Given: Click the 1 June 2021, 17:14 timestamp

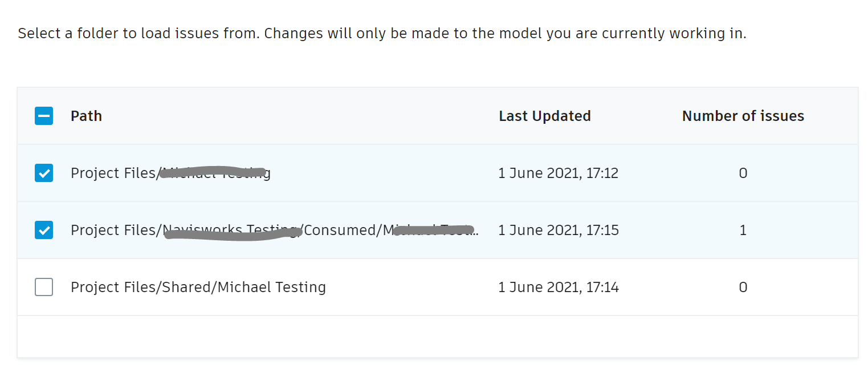Looking at the screenshot, I should pyautogui.click(x=559, y=287).
